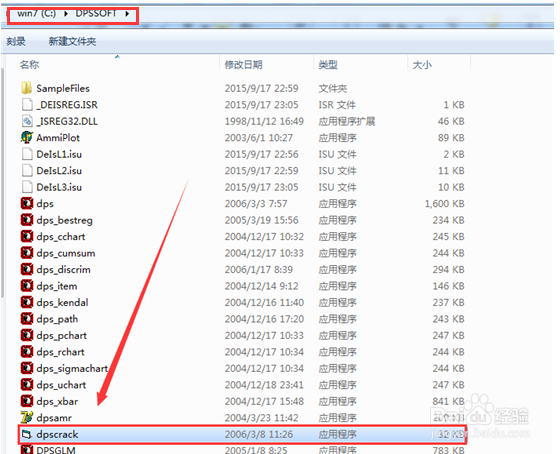Select the file name DPSGLM
Screen dimensions: 560x454
point(56,450)
